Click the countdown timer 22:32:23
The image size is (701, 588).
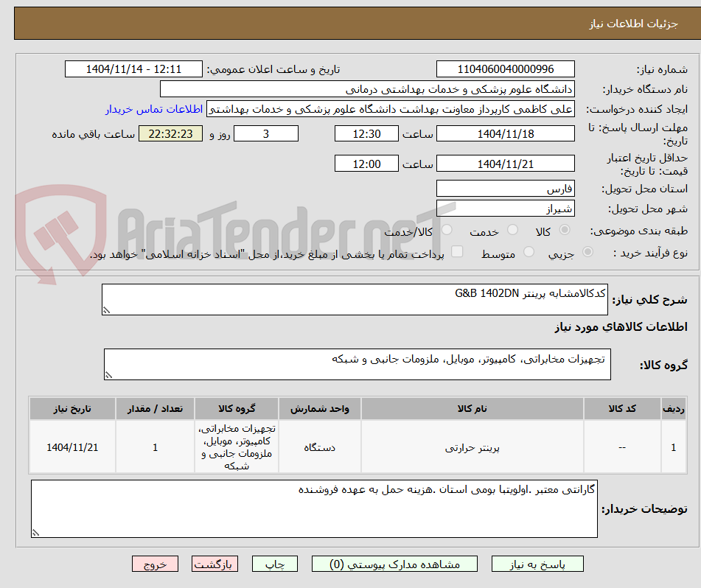click(170, 133)
